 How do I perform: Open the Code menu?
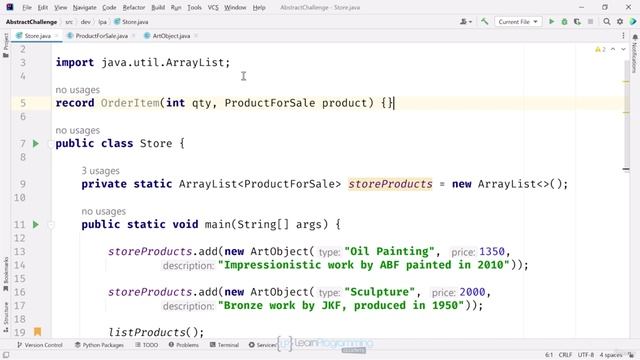point(109,7)
